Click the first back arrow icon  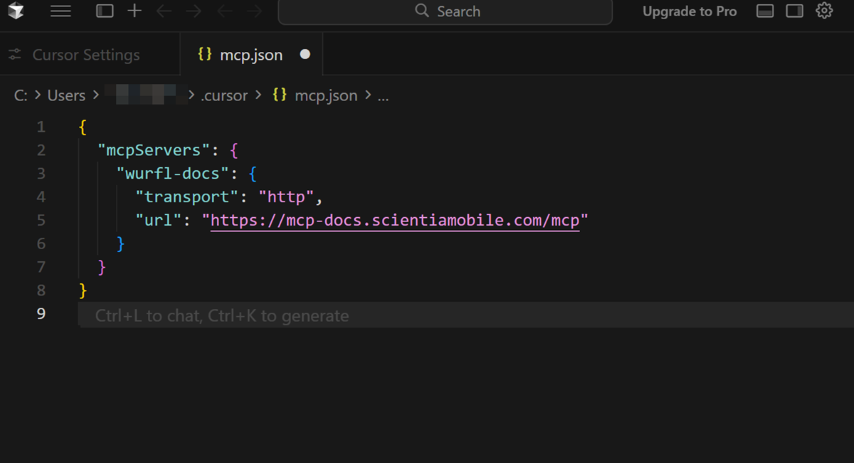(x=164, y=11)
